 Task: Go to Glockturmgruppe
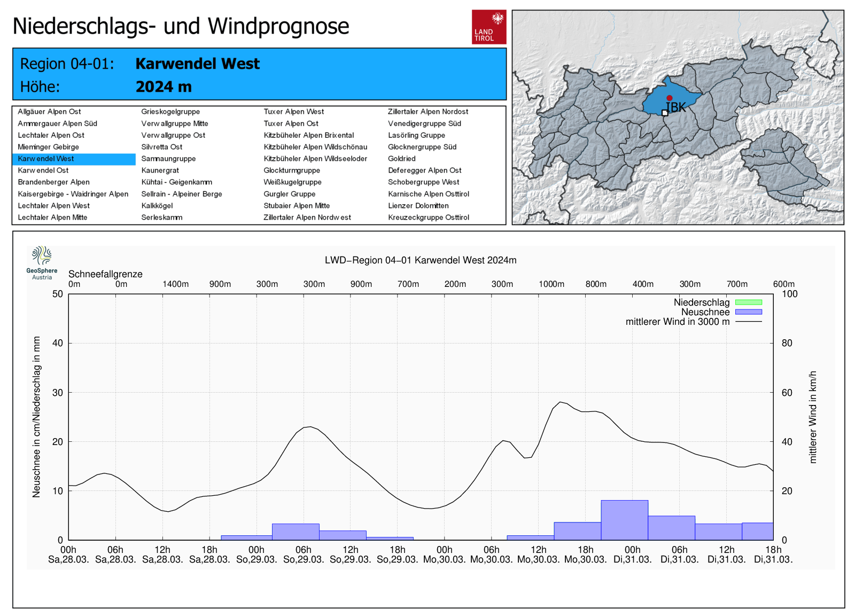tap(292, 170)
